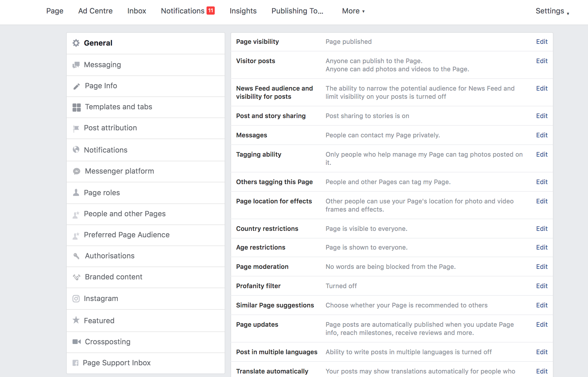Edit the Visitor posts setting
588x377 pixels.
(x=542, y=61)
